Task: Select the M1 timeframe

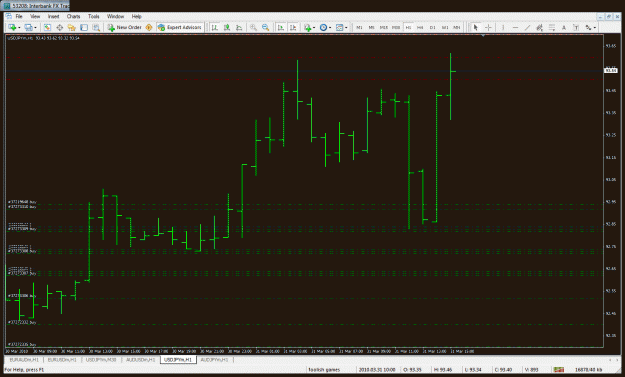Action: coord(359,27)
